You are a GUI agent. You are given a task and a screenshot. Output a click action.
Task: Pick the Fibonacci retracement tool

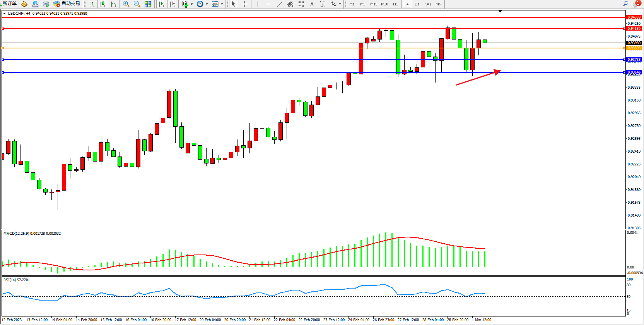[301, 4]
